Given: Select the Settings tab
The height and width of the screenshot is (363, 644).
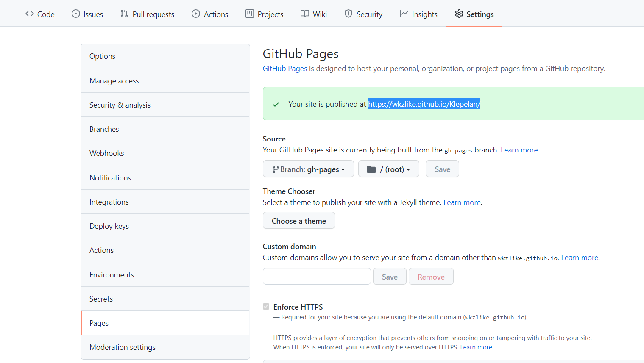Looking at the screenshot, I should click(x=474, y=14).
